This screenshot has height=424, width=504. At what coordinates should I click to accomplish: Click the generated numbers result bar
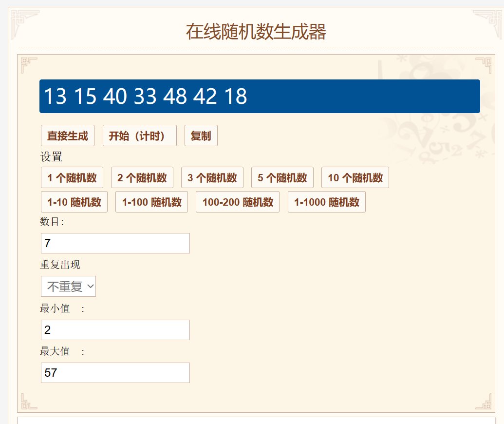click(x=260, y=96)
